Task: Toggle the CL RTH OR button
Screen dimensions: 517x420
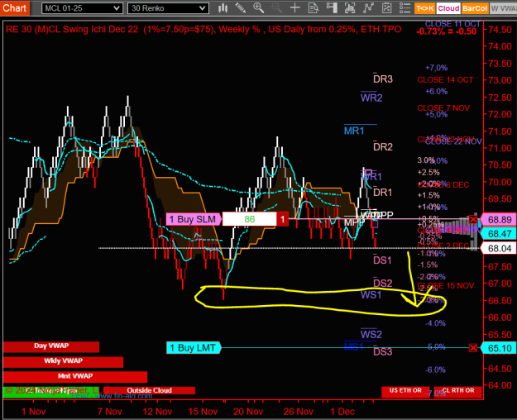Action: (458, 391)
